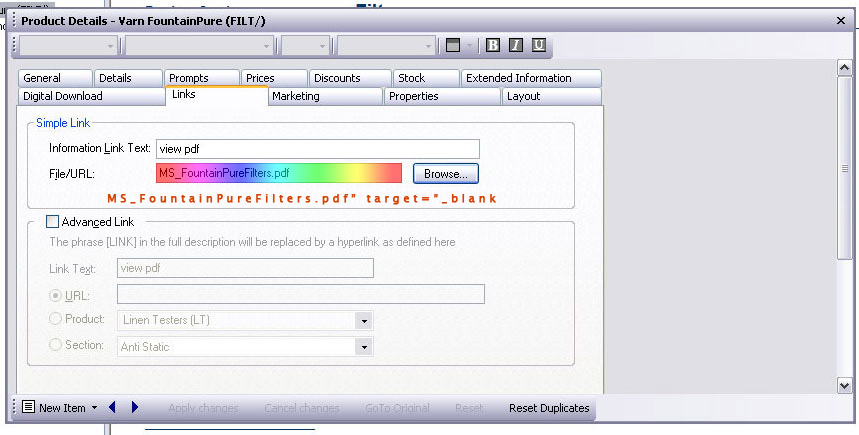The image size is (859, 435).
Task: Click the Browse... button
Action: click(446, 174)
